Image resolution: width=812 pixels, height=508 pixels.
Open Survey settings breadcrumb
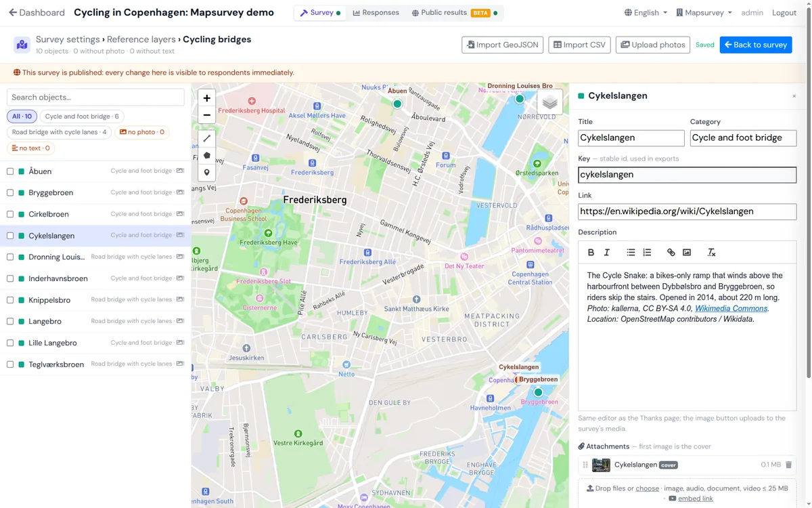pyautogui.click(x=68, y=39)
